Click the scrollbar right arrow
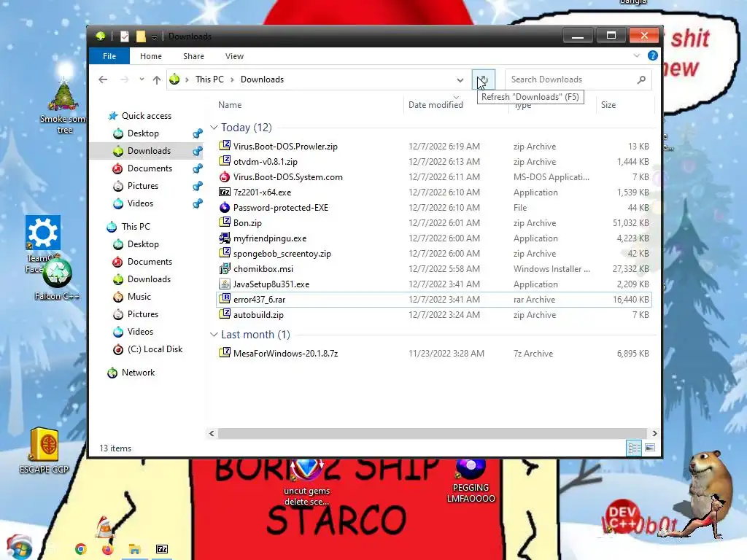 [654, 433]
